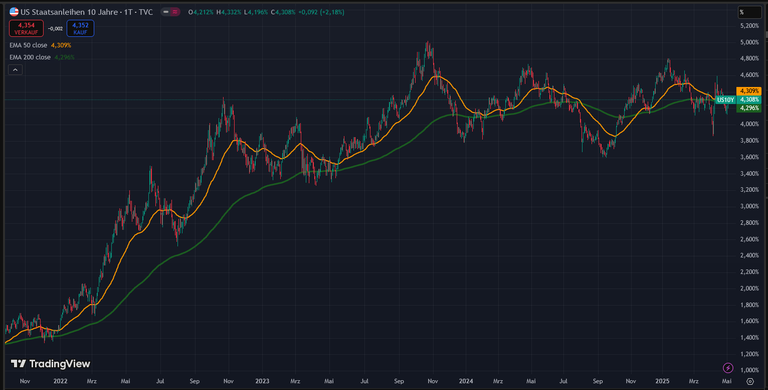Open the % price scale dropdown
Screen dimensions: 768x390
pos(749,12)
